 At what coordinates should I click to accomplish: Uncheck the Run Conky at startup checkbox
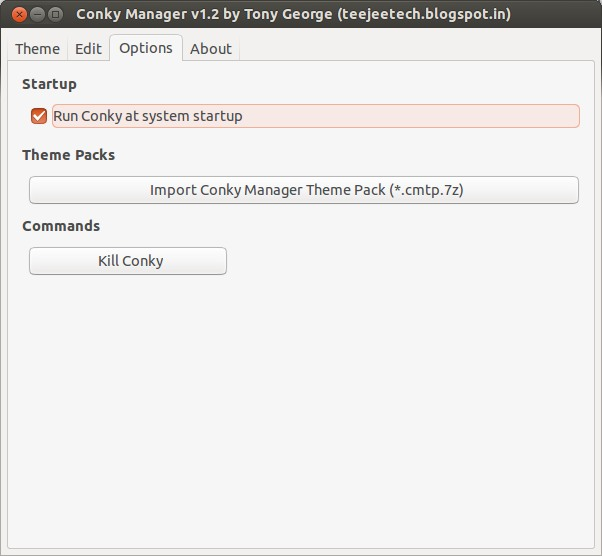40,116
